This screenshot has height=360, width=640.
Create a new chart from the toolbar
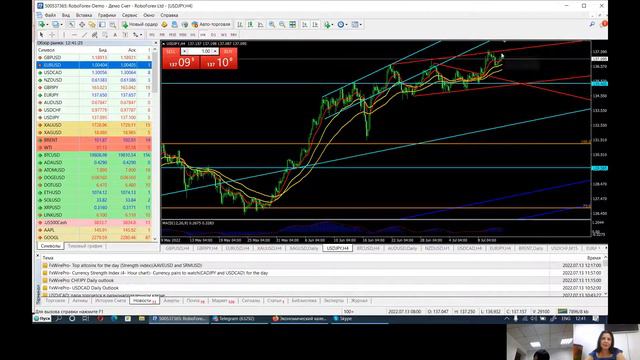[41, 24]
